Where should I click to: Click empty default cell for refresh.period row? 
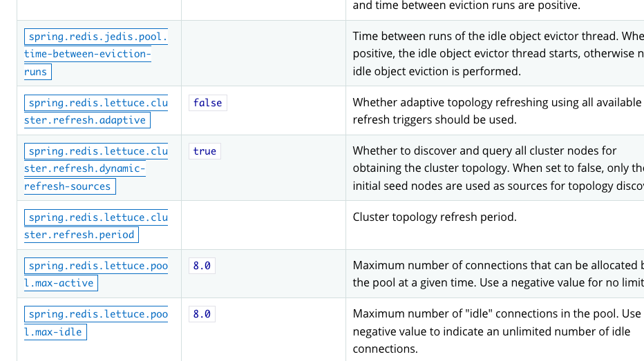pyautogui.click(x=263, y=225)
